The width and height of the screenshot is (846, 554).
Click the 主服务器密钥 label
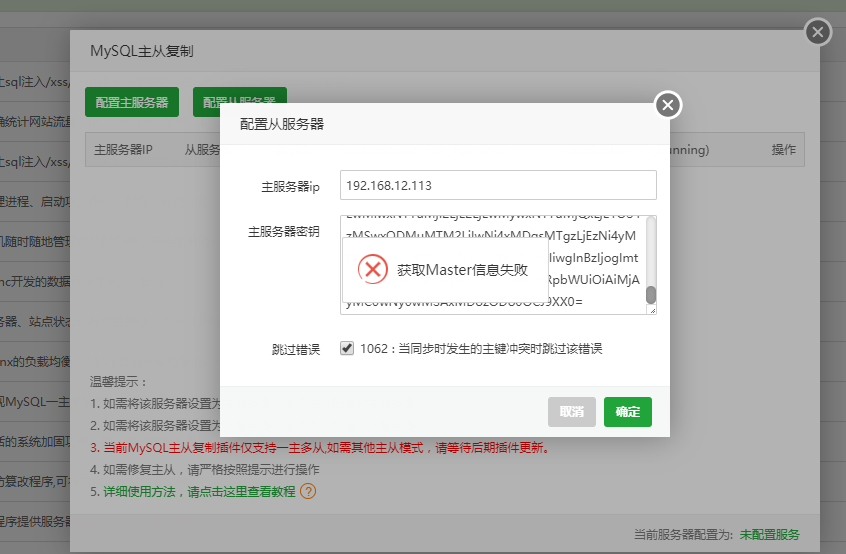pyautogui.click(x=284, y=232)
